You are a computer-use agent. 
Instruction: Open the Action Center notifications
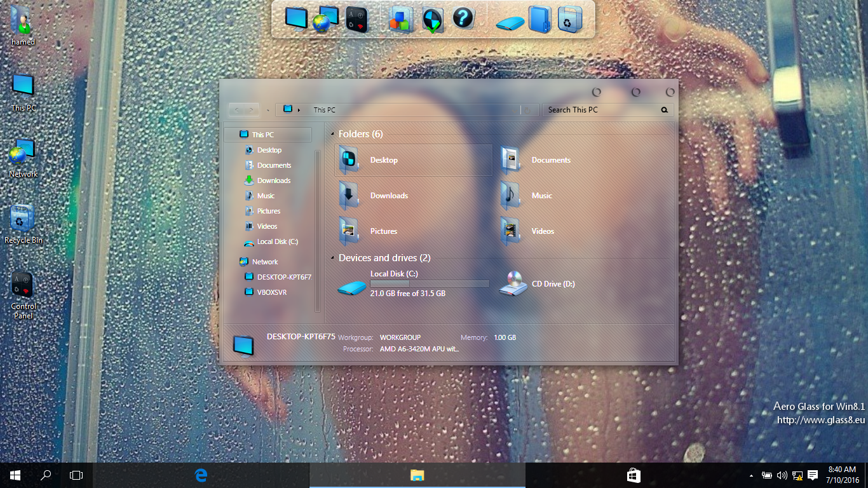click(812, 475)
